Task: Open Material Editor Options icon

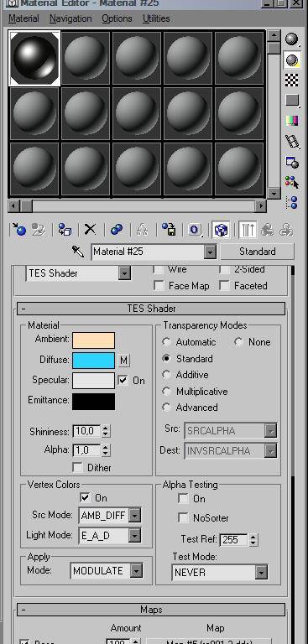Action: (x=291, y=162)
